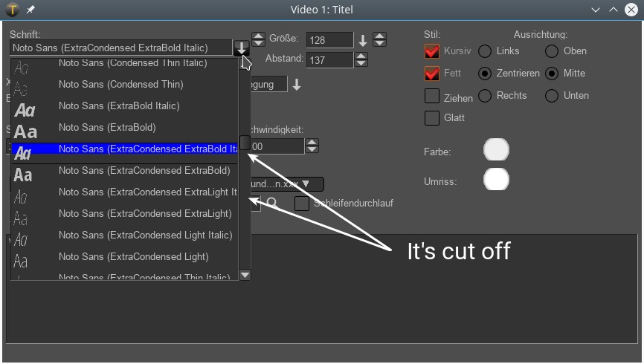This screenshot has width=644, height=364.
Task: Select Noto Sans (Condensed Thin) from list
Action: (120, 85)
